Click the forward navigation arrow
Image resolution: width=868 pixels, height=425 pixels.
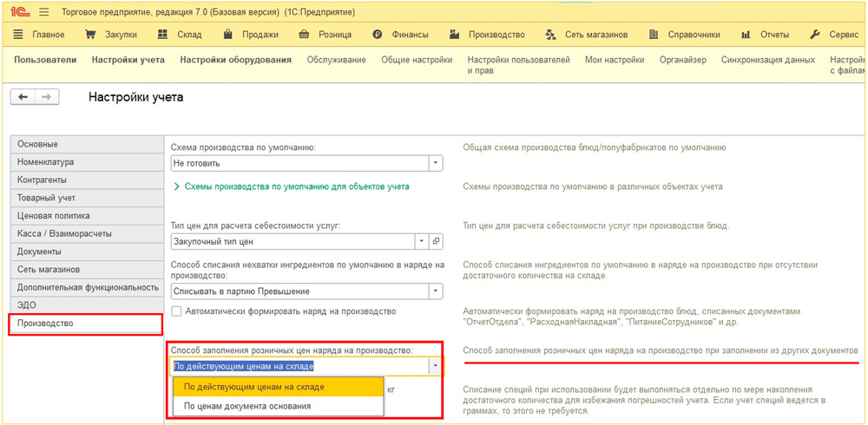(47, 97)
